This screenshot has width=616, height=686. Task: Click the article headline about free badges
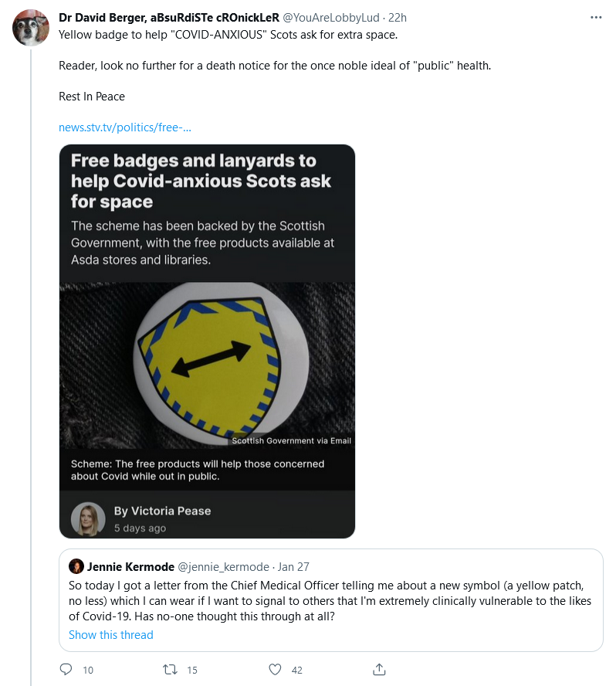tap(201, 181)
